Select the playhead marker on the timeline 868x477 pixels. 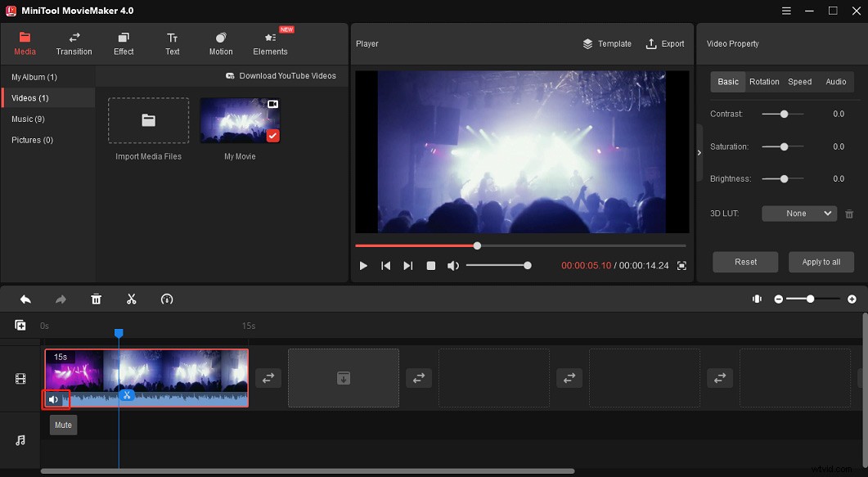pyautogui.click(x=119, y=333)
